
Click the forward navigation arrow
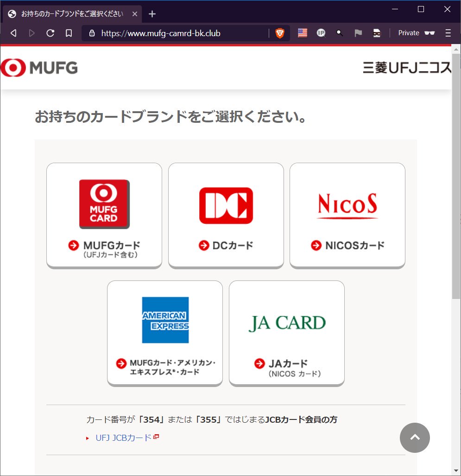coord(32,33)
